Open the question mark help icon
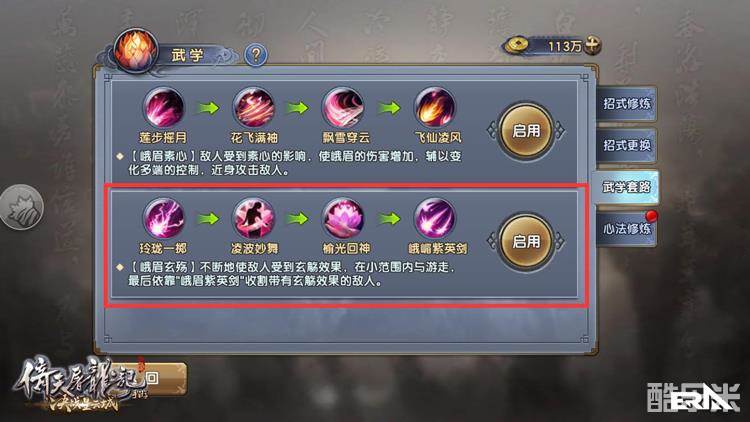The image size is (750, 422). pyautogui.click(x=256, y=55)
